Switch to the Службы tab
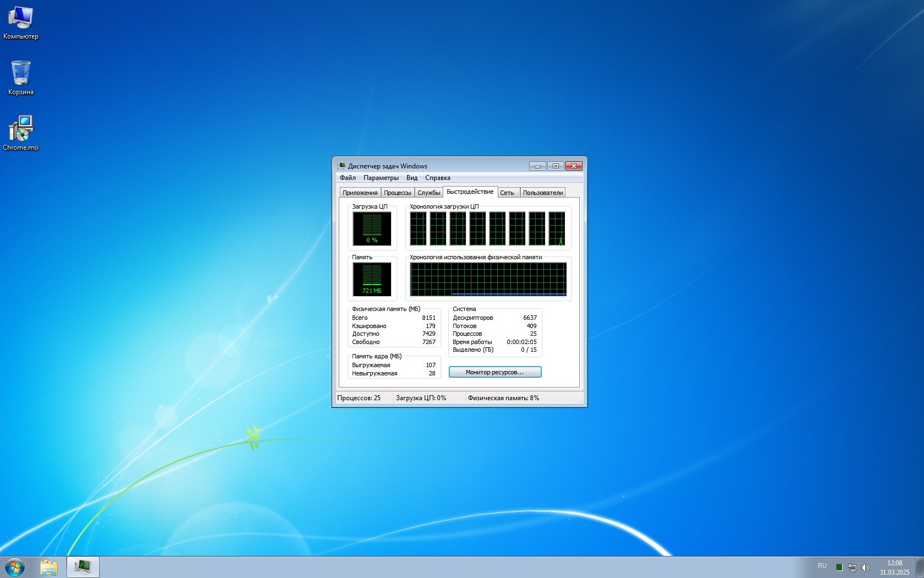Image resolution: width=924 pixels, height=578 pixels. pyautogui.click(x=428, y=193)
